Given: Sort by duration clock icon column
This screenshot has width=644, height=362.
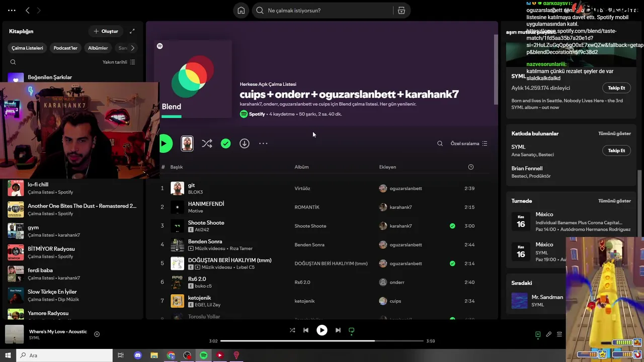Looking at the screenshot, I should pos(471,167).
